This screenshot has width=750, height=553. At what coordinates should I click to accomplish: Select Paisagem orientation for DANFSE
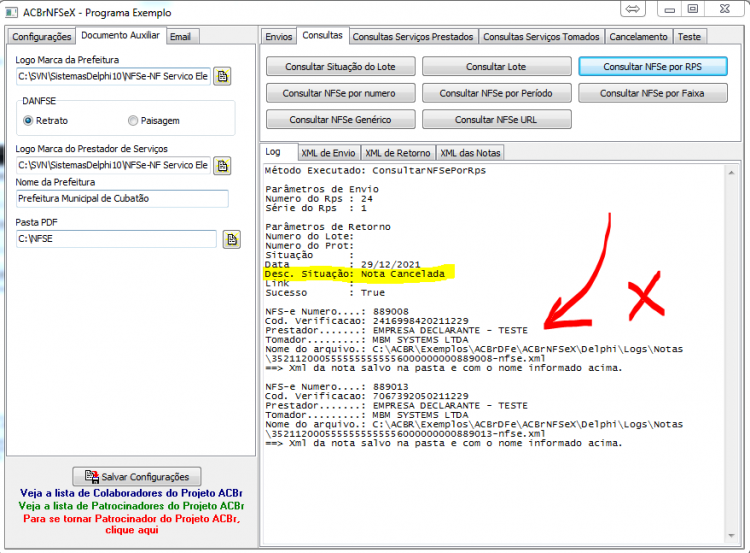click(x=133, y=121)
